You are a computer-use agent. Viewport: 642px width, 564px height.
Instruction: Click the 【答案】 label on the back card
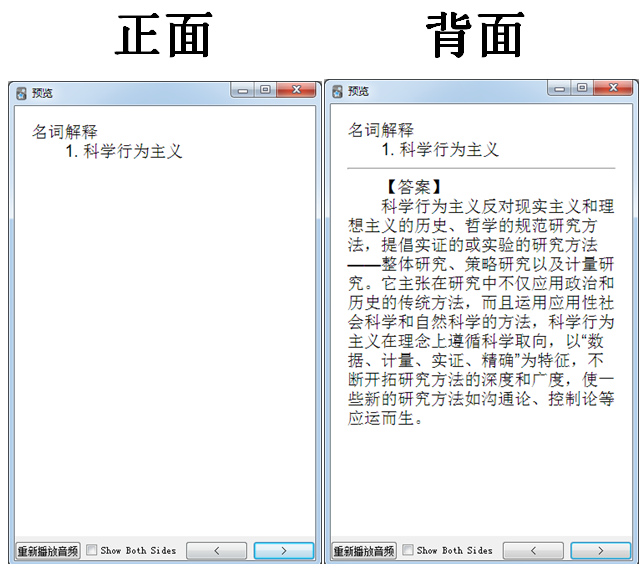tap(414, 187)
